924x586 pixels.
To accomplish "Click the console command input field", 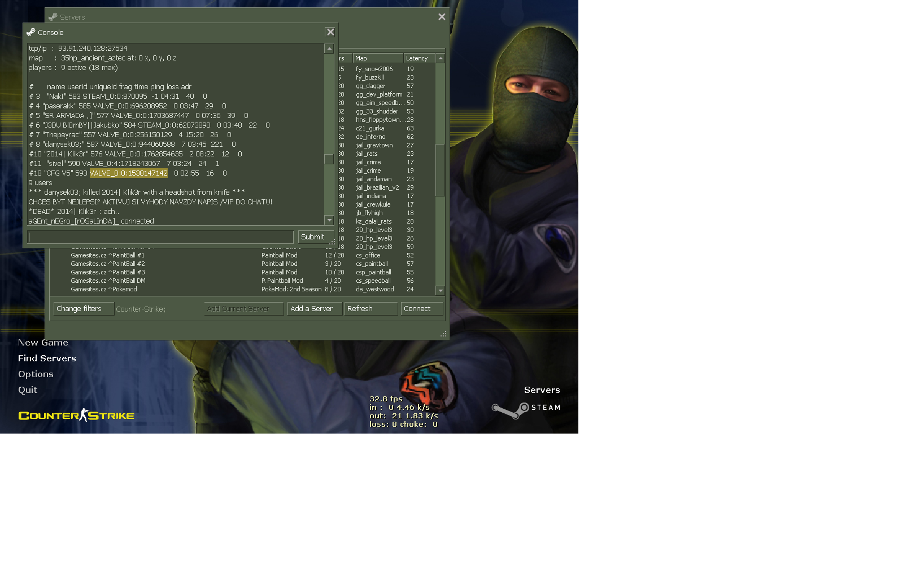I will 160,237.
